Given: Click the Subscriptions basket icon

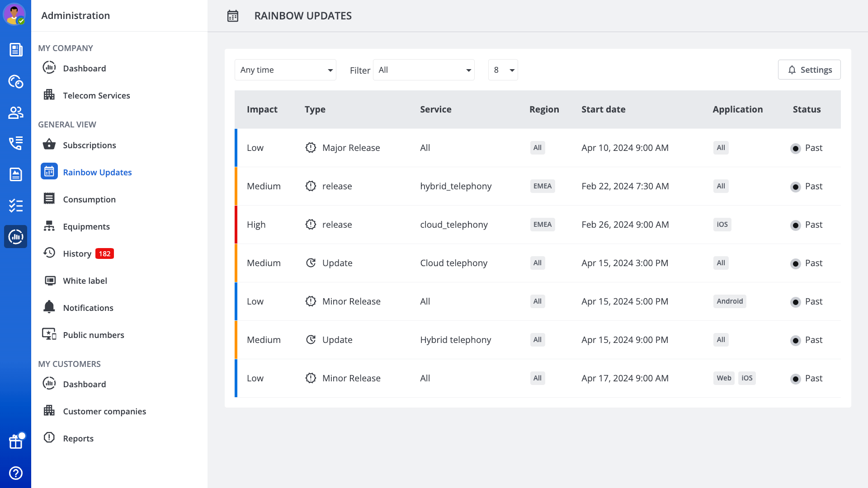Looking at the screenshot, I should tap(49, 145).
